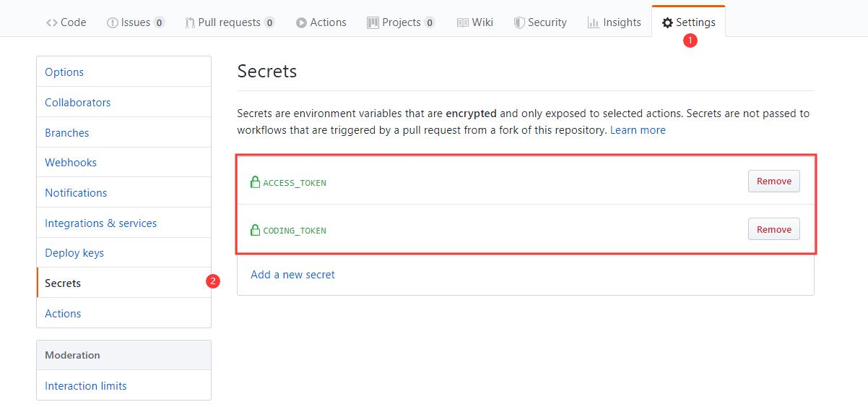
Task: Click the Wiki book icon
Action: 463,22
